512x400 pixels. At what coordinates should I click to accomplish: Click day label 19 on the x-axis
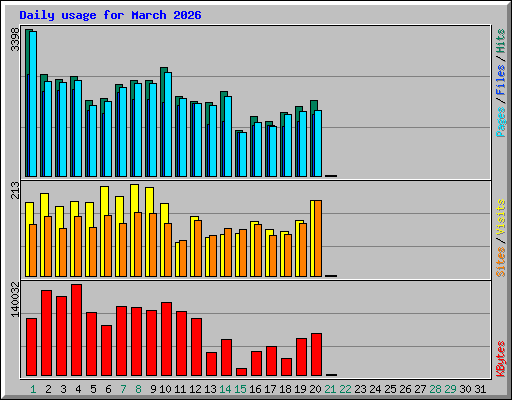300,389
